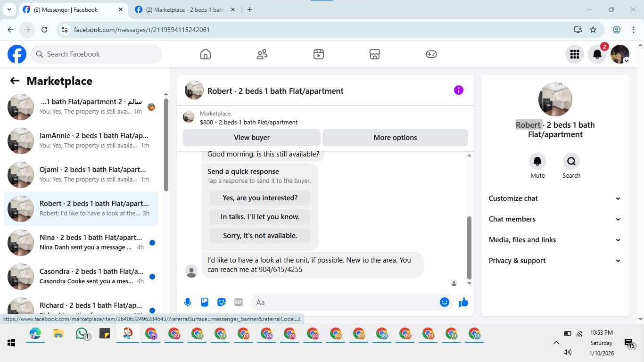Open Windows notification center with badge 15
The height and width of the screenshot is (362, 644).
coord(629,344)
